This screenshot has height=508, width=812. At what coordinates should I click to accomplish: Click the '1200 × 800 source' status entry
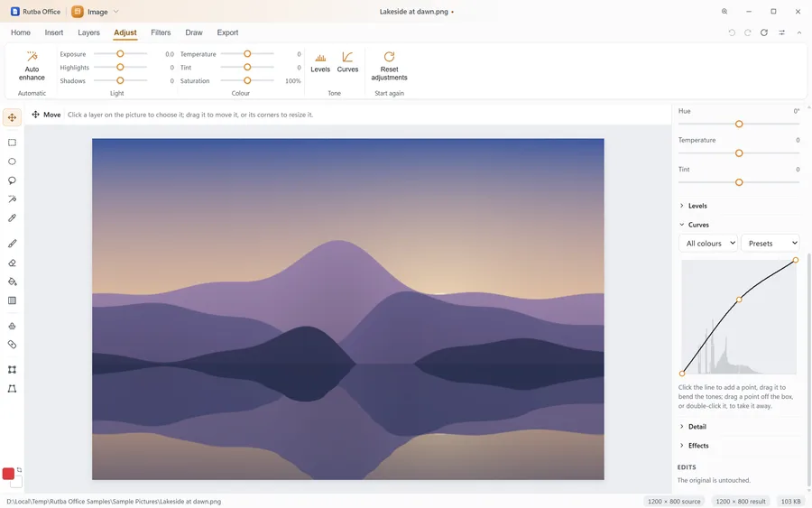tap(674, 502)
